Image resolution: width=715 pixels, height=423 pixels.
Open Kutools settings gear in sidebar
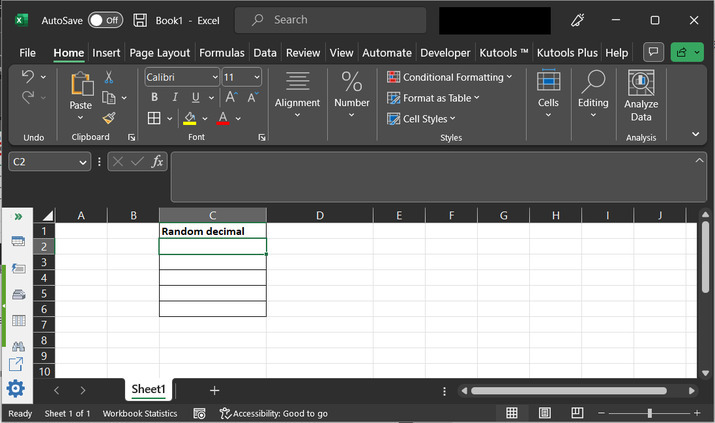16,389
